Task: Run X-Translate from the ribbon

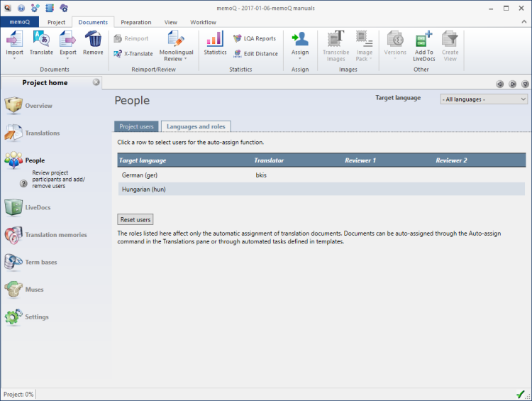Action: [x=133, y=54]
